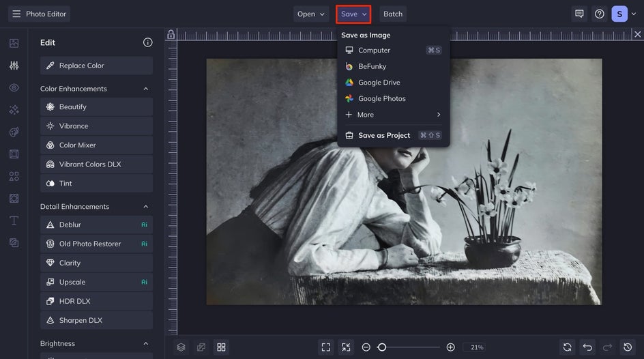
Task: Select Computer in Save as Image menu
Action: coord(394,50)
